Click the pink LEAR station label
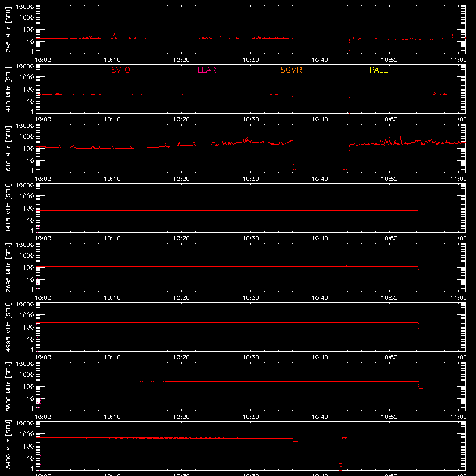The width and height of the screenshot is (476, 476). pos(206,70)
